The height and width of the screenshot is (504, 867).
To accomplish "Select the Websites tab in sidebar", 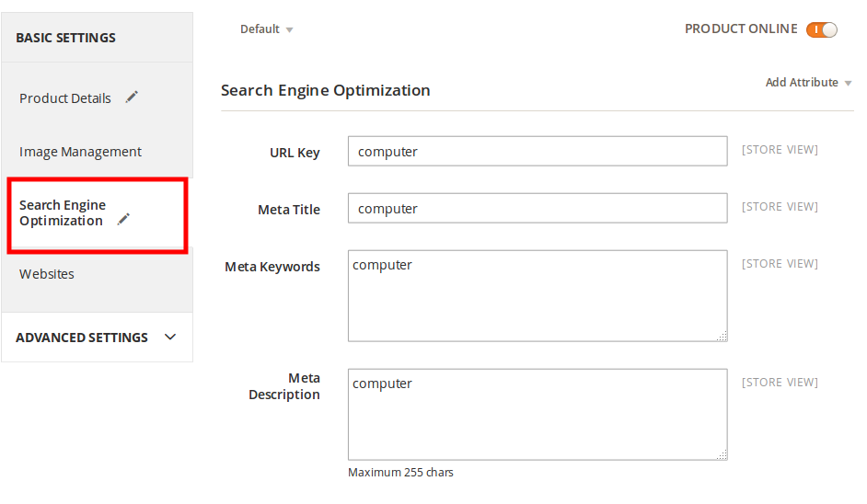I will pyautogui.click(x=47, y=274).
